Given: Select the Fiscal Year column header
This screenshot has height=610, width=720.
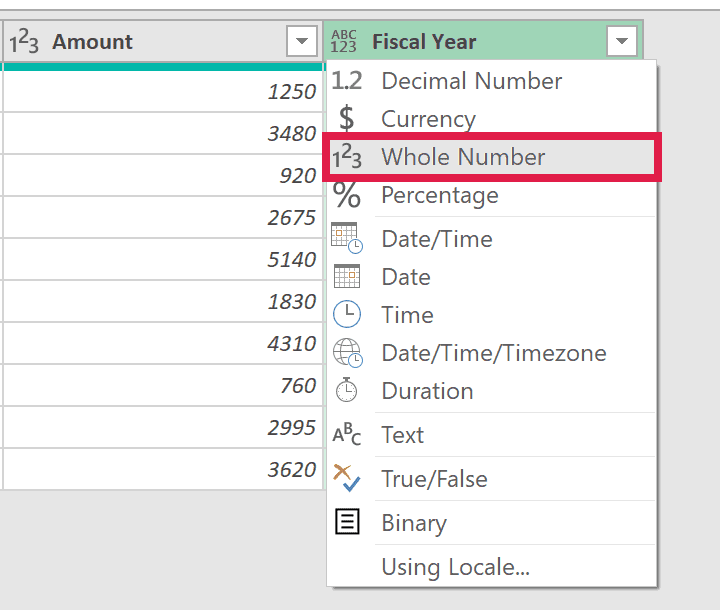Looking at the screenshot, I should click(483, 41).
